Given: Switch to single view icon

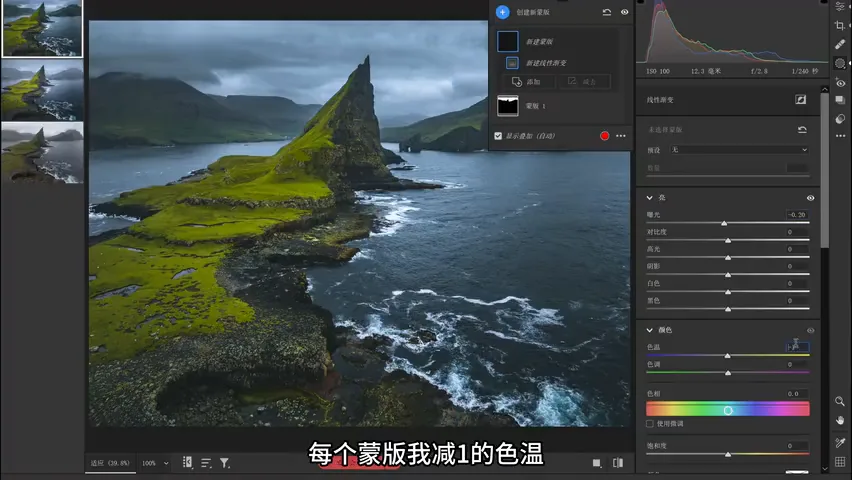Looking at the screenshot, I should pyautogui.click(x=597, y=463).
